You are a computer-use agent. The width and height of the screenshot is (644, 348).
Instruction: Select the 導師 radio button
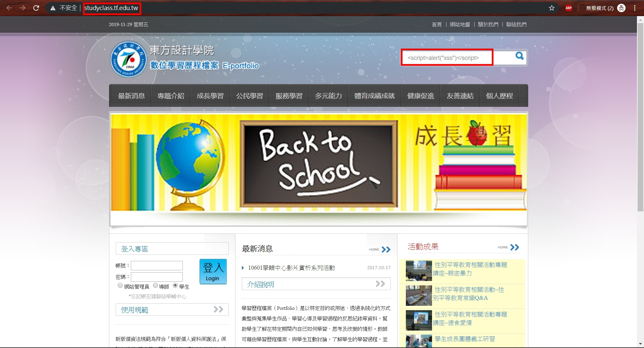[x=155, y=285]
